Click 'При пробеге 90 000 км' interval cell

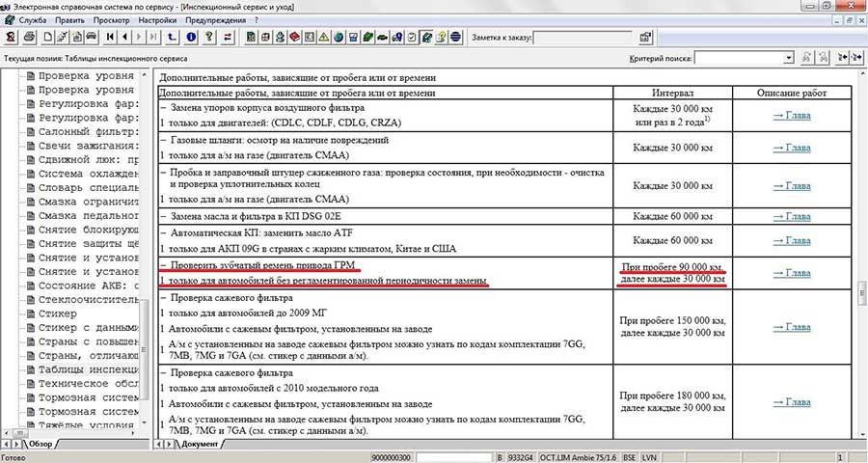(x=672, y=273)
